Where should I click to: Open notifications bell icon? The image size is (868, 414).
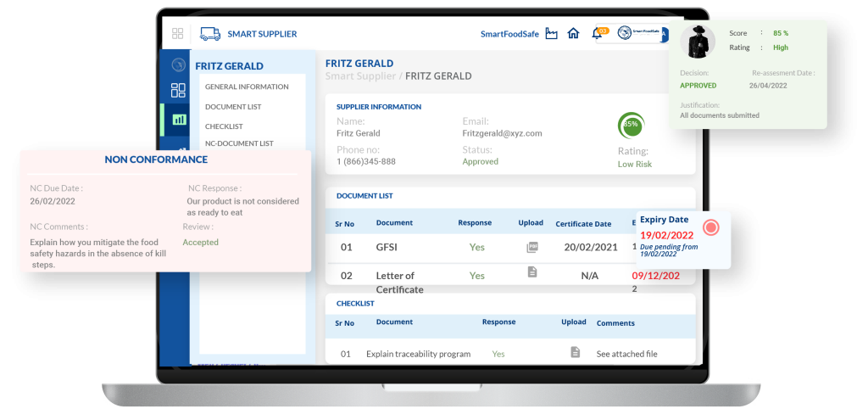[598, 35]
